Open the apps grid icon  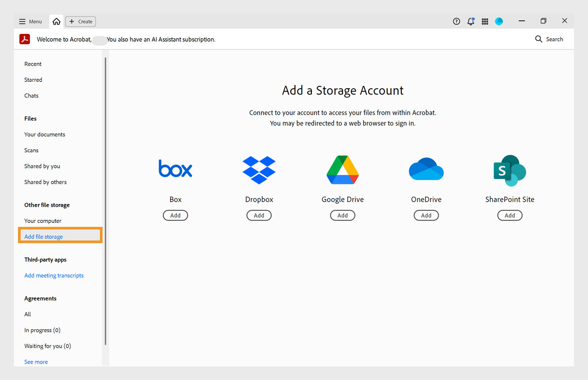click(x=485, y=21)
